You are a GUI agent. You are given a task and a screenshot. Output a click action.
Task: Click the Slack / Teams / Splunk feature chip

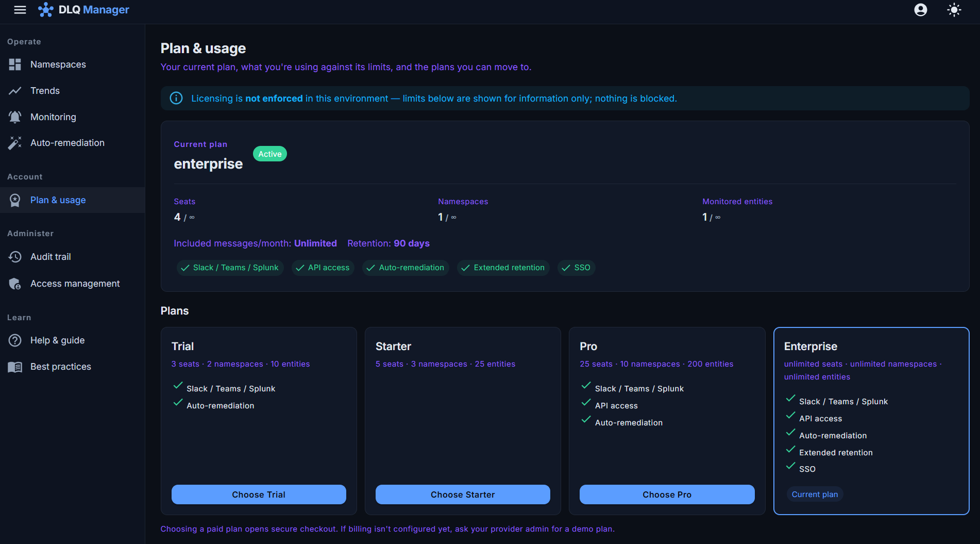pyautogui.click(x=230, y=268)
